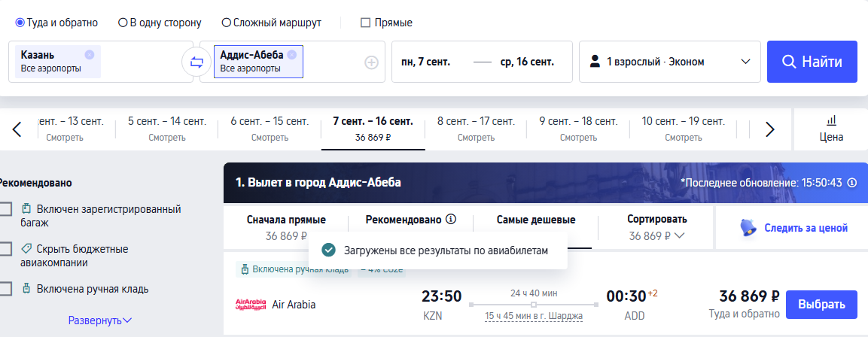Click the bell icon to track price

[748, 228]
